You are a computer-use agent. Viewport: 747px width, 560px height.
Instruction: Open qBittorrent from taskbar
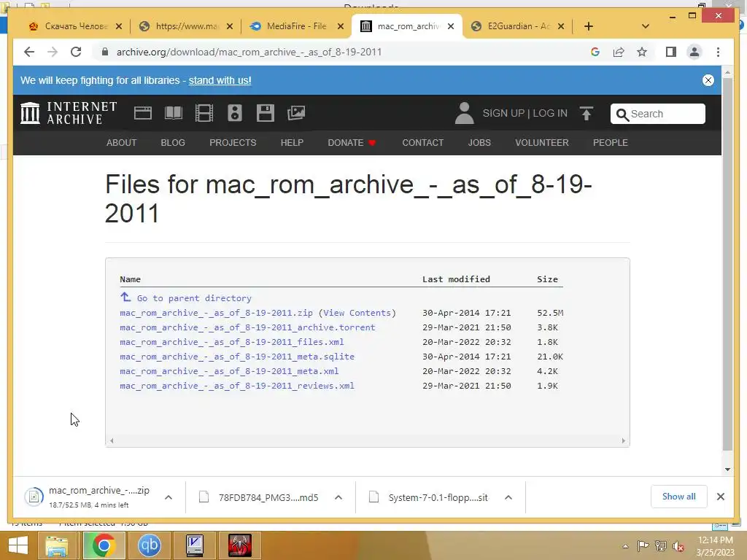click(149, 545)
